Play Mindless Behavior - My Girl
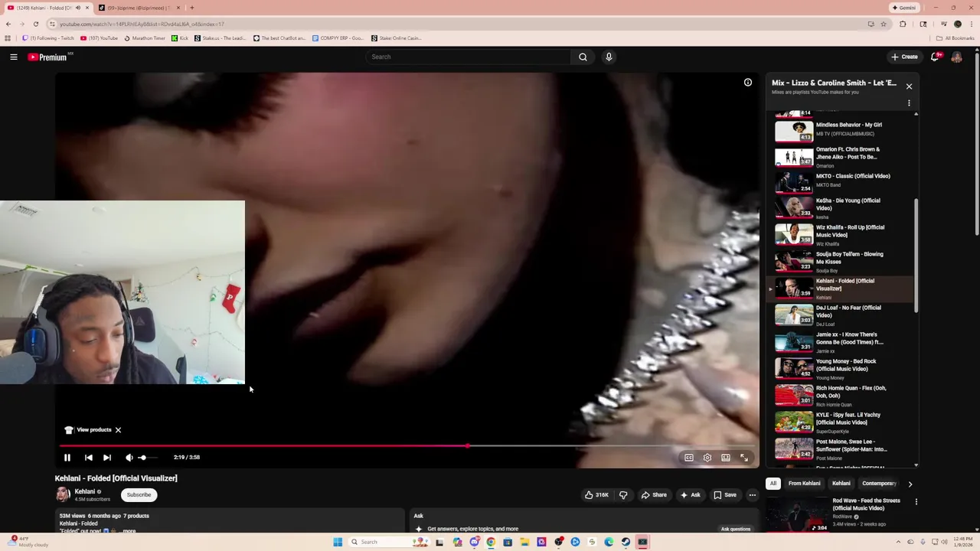The image size is (980, 551). point(841,130)
